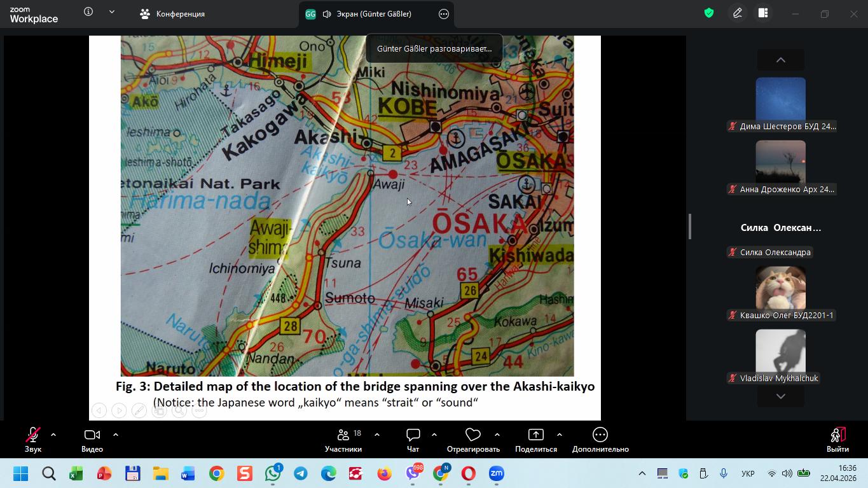Select Квашко Олег participant thumbnail

pos(780,288)
